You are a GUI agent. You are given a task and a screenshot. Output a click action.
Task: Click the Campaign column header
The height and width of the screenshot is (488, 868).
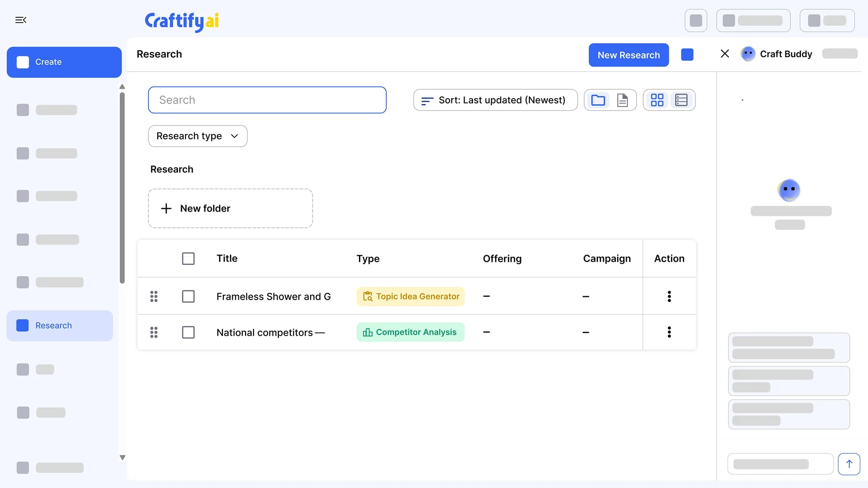click(x=606, y=259)
